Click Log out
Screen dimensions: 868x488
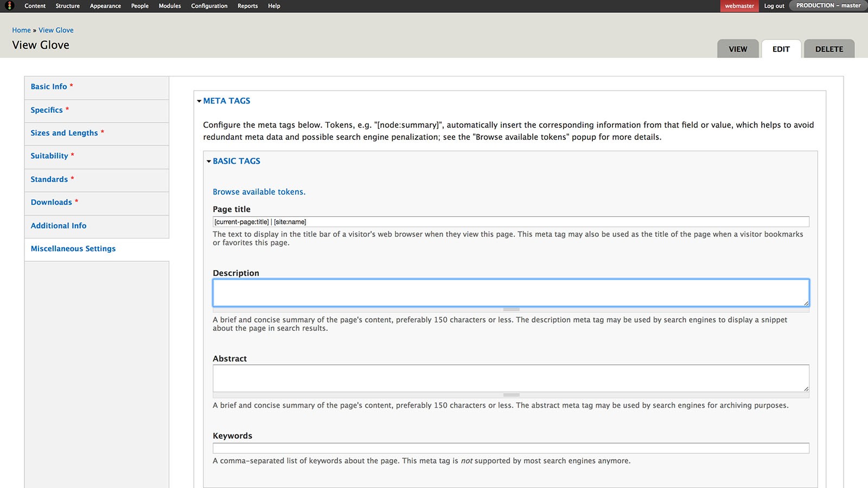coord(774,6)
